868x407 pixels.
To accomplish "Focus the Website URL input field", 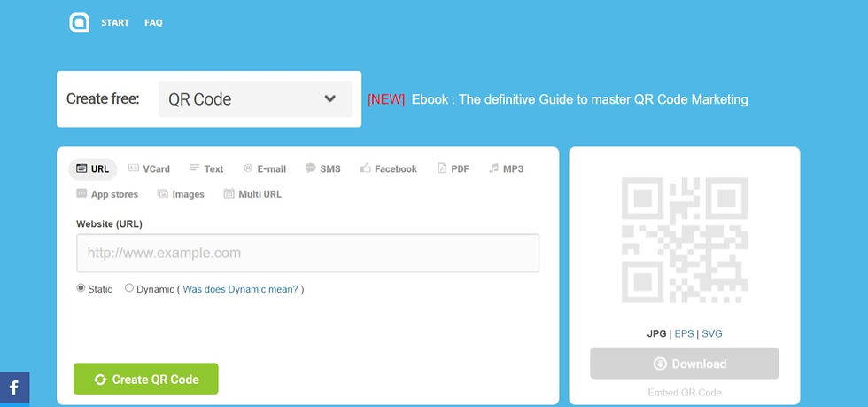I will [x=308, y=253].
